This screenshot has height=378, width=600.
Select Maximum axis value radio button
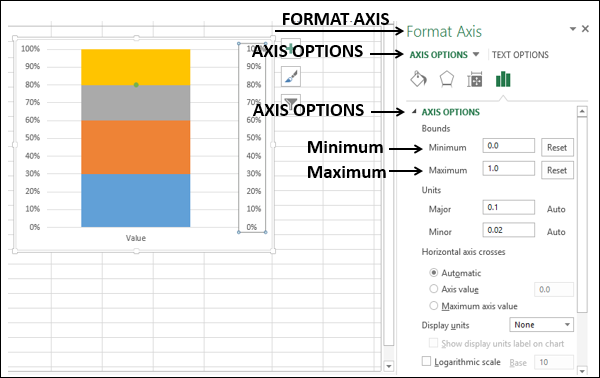click(x=434, y=306)
